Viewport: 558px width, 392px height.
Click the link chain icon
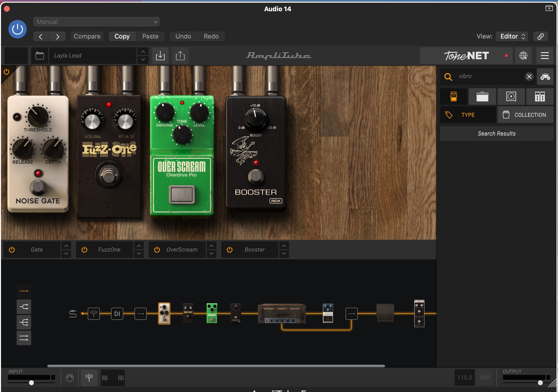(541, 37)
